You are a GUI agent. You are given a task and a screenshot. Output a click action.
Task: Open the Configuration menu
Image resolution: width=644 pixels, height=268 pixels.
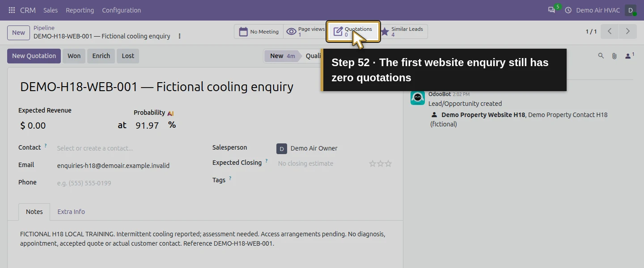(121, 10)
